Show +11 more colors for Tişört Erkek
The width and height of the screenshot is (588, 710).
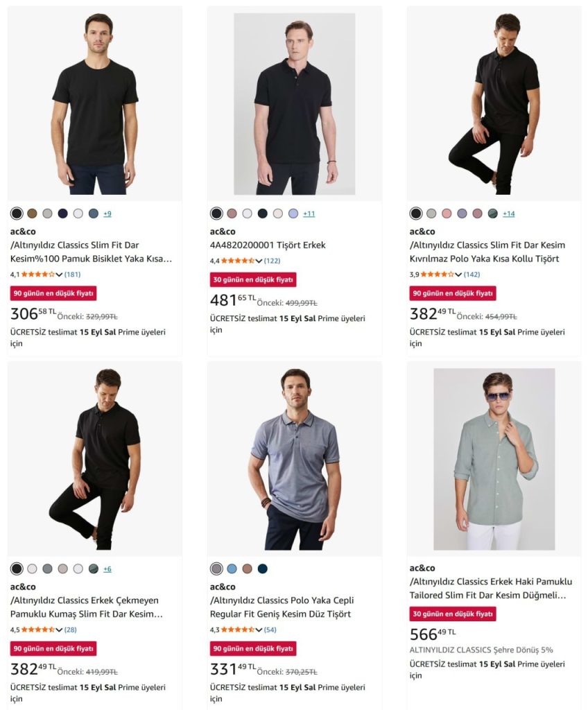click(309, 214)
